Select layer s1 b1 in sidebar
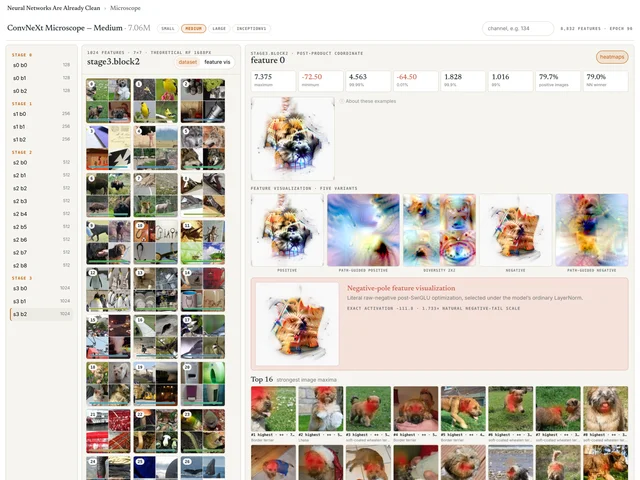Image resolution: width=640 pixels, height=480 pixels. 41,127
